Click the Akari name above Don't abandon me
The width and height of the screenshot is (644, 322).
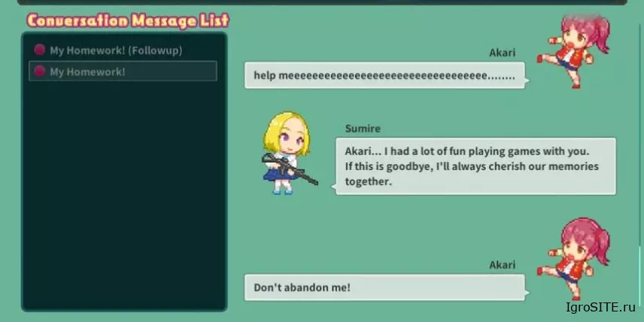[503, 265]
